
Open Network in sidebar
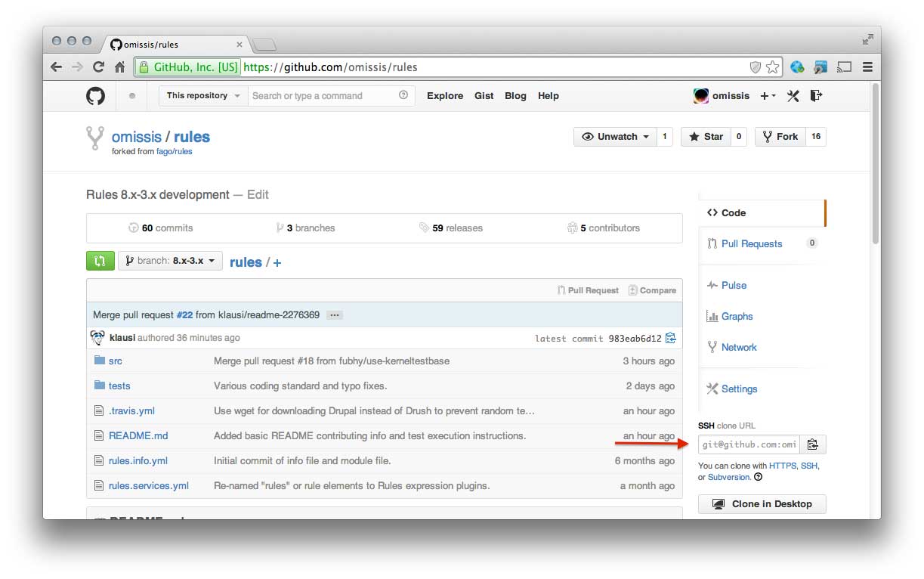738,347
